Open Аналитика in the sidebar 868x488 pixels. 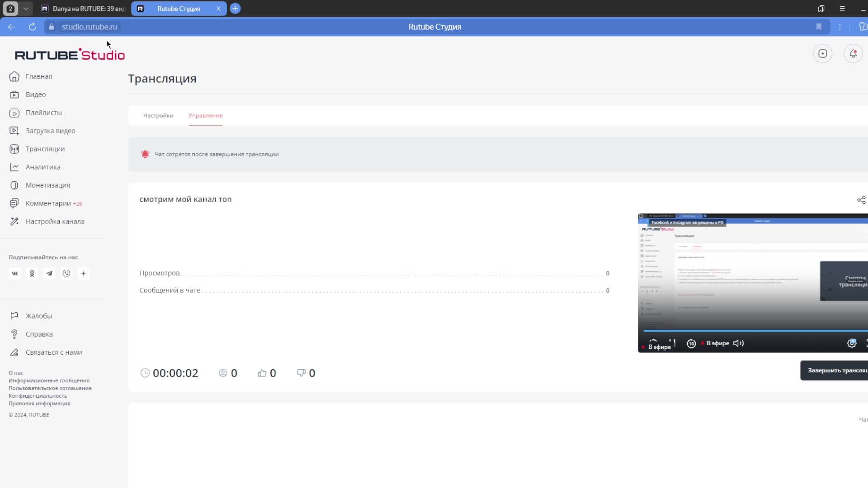click(x=34, y=167)
